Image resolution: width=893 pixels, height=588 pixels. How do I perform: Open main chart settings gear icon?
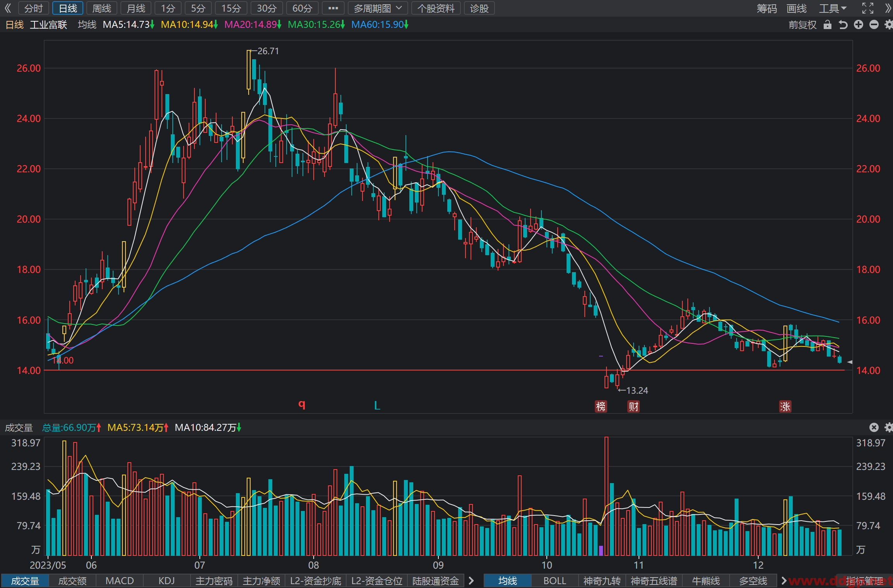(x=889, y=25)
